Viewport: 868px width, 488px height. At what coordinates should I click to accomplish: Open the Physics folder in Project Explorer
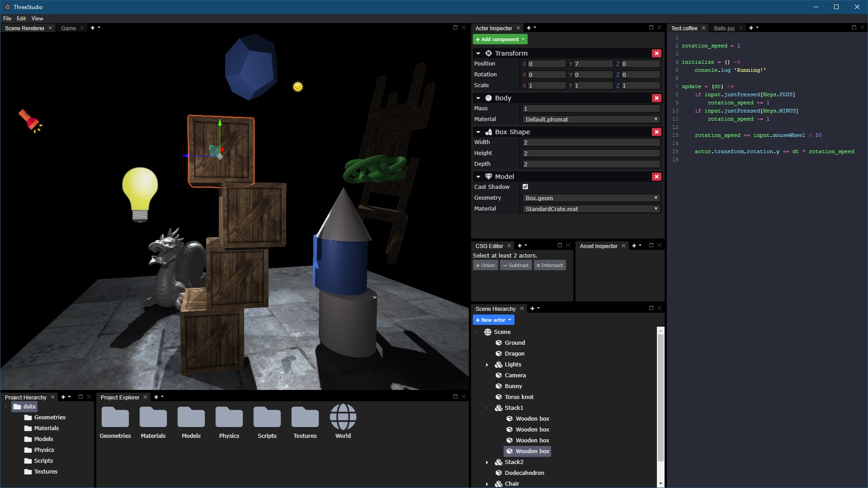[229, 417]
